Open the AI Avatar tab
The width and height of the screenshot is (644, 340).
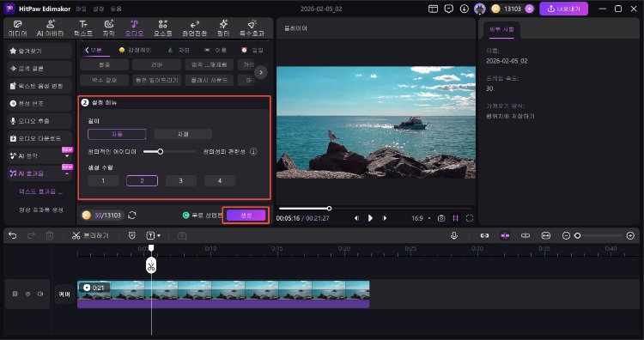click(x=50, y=28)
